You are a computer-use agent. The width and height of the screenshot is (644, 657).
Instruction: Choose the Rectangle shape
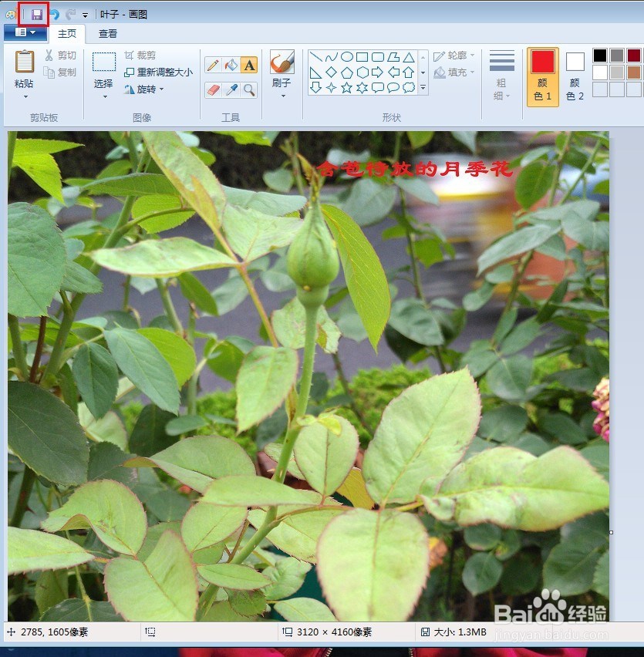(x=362, y=57)
